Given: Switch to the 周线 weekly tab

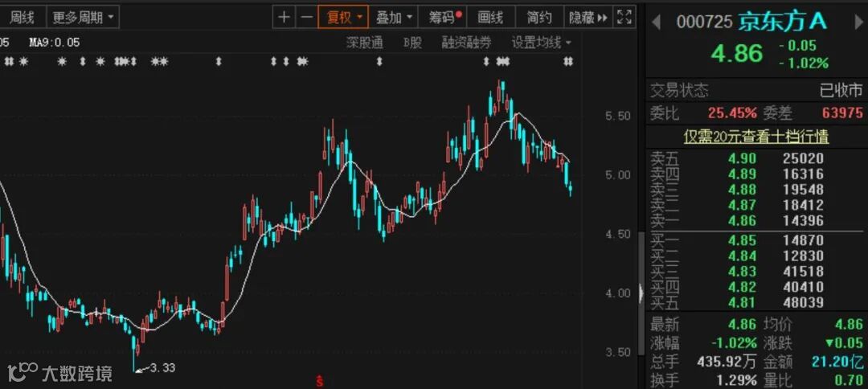Looking at the screenshot, I should click(22, 18).
